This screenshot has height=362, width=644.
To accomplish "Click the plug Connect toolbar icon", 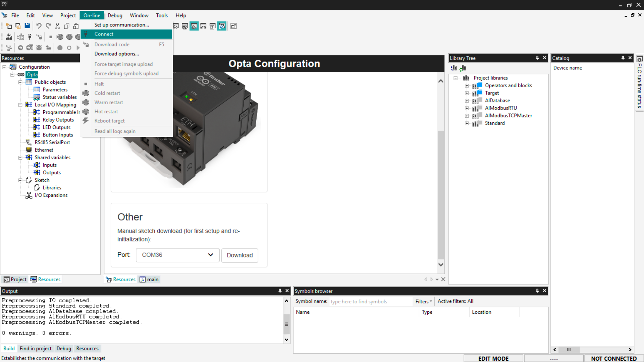I will 30,37.
